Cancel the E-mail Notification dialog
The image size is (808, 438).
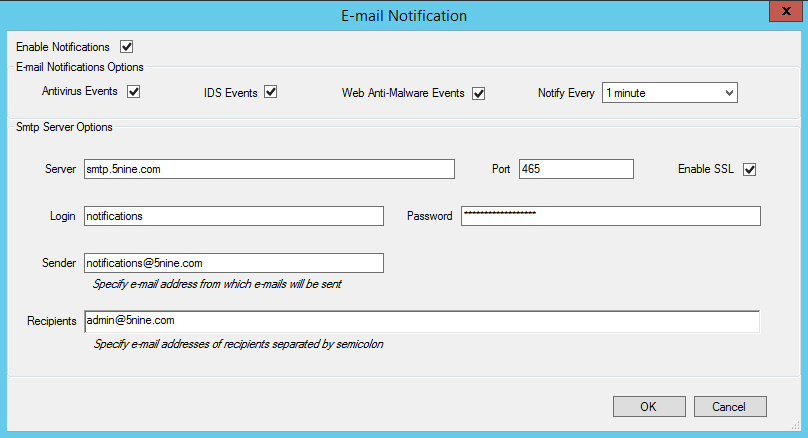pos(733,406)
